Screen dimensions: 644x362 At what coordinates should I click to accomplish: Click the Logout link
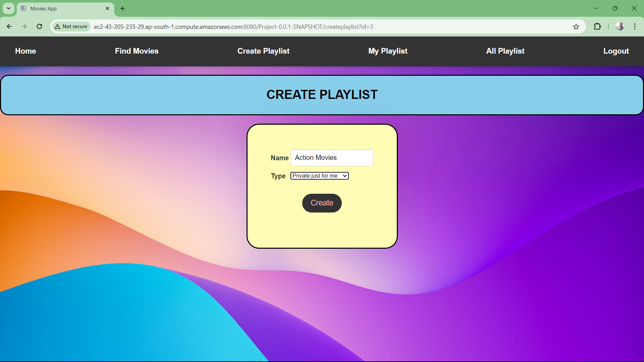(x=616, y=51)
